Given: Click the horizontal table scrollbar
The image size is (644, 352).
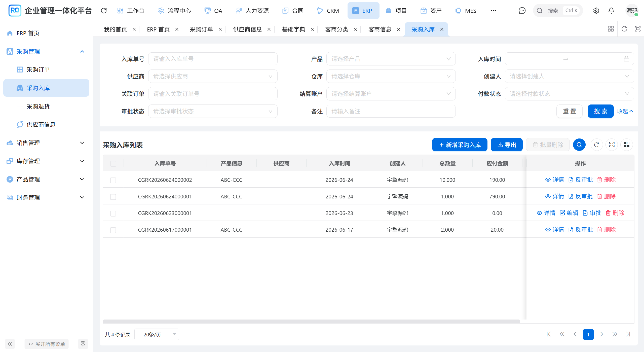Looking at the screenshot, I should pyautogui.click(x=312, y=321).
